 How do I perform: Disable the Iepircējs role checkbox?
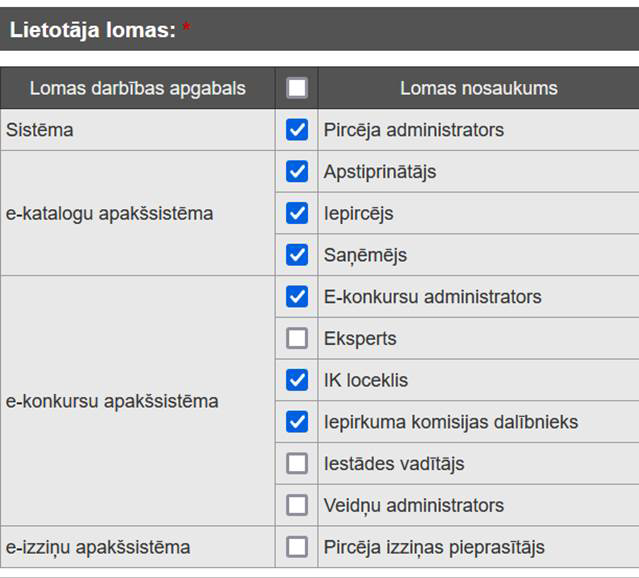[297, 213]
